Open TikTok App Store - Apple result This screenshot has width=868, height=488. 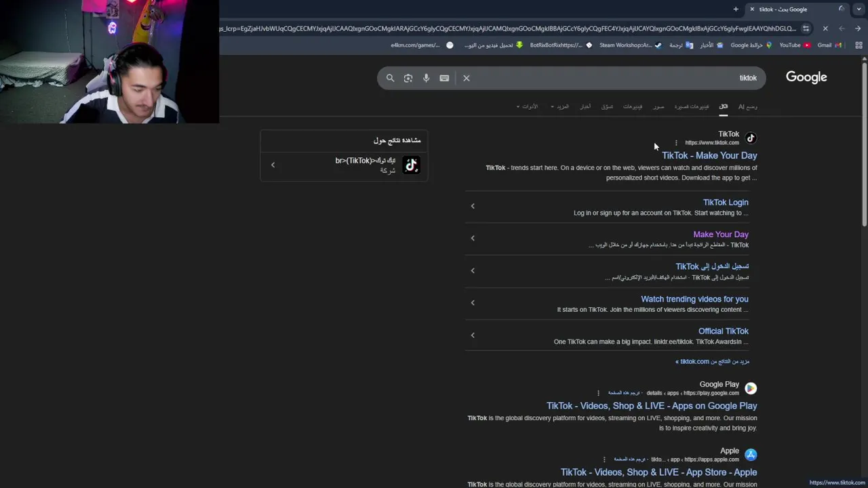click(x=658, y=472)
